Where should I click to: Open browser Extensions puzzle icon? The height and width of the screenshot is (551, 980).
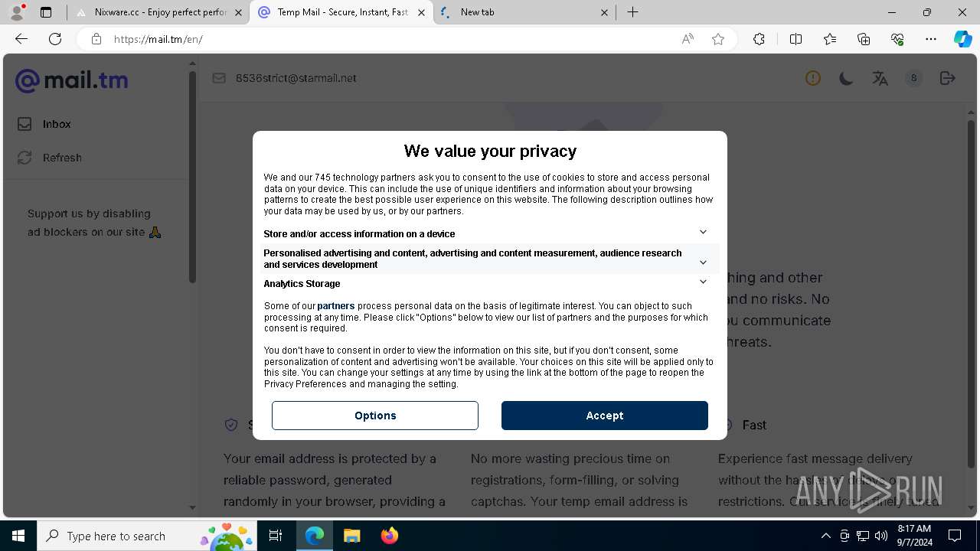pos(759,39)
